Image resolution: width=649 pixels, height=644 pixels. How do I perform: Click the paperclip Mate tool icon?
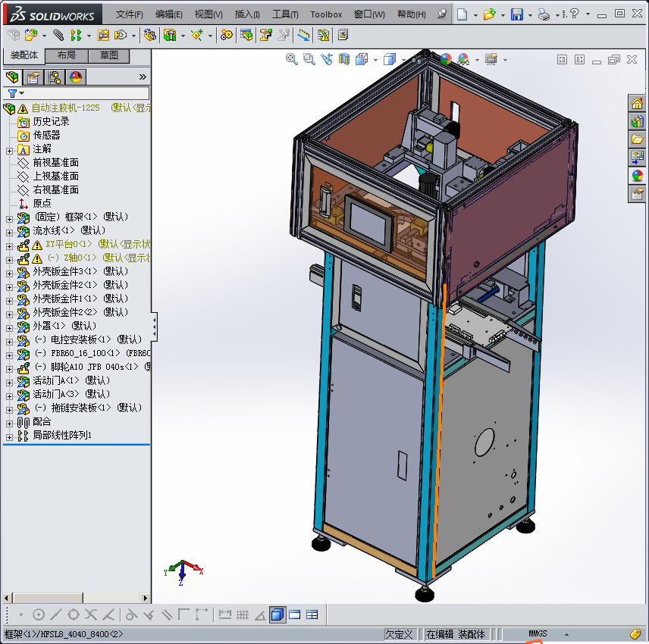[x=58, y=35]
